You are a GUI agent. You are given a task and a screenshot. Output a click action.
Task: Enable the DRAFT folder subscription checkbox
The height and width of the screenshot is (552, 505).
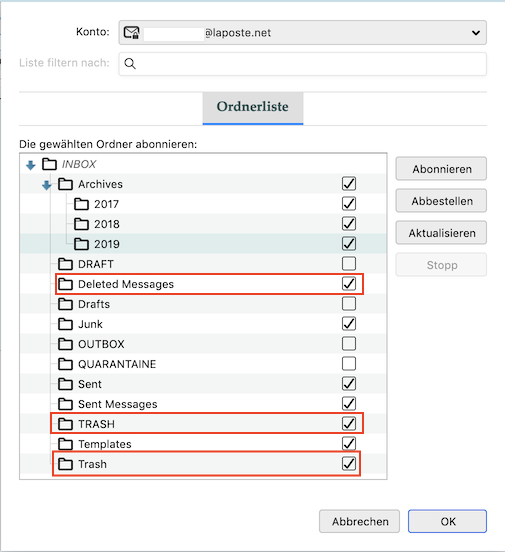349,264
